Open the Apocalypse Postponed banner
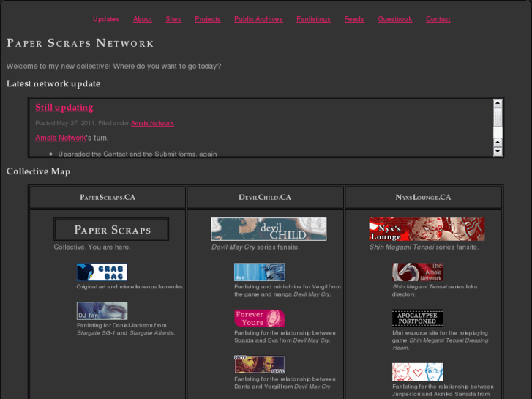The image size is (532, 399). 418,318
